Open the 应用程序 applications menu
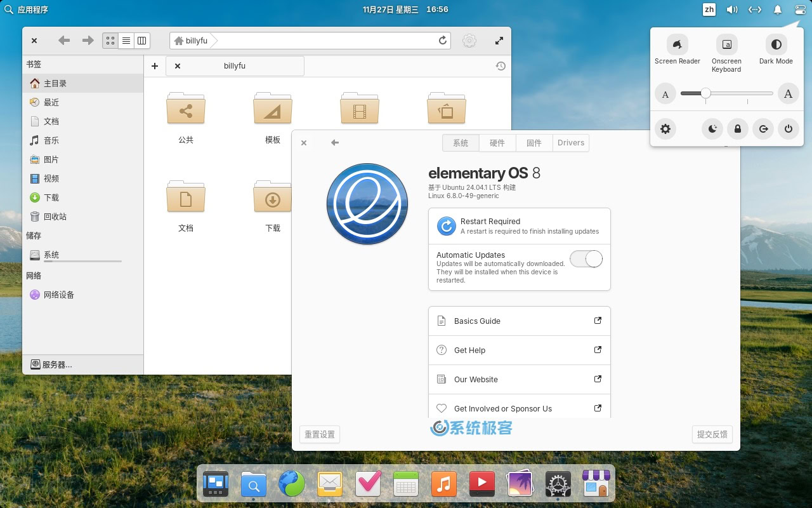Viewport: 812px width, 508px height. coord(26,10)
